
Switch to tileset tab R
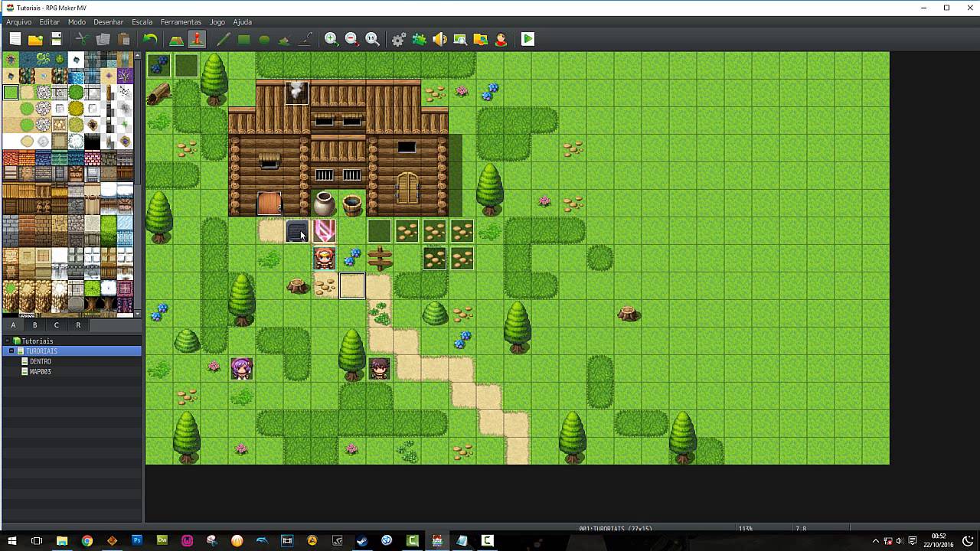[x=77, y=325]
